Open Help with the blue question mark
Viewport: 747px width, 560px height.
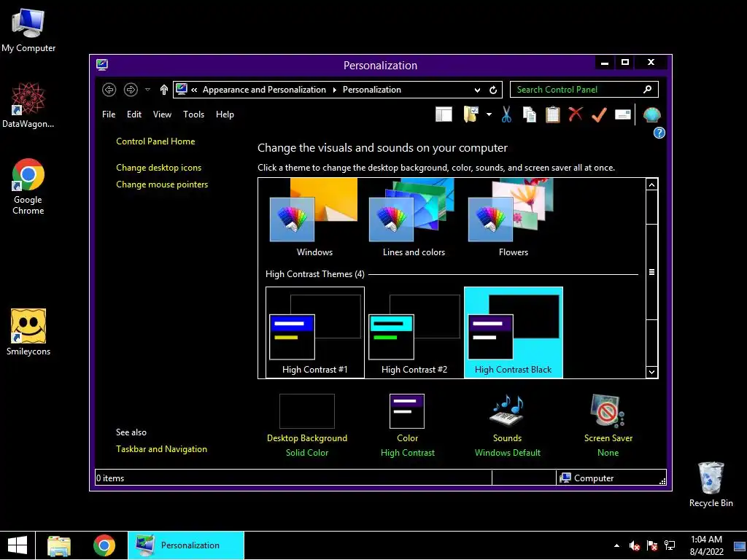point(659,133)
